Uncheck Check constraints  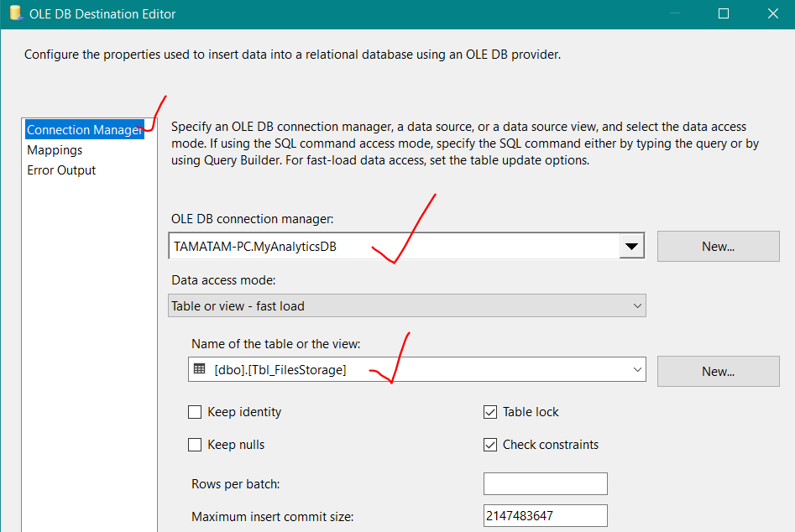tap(490, 445)
